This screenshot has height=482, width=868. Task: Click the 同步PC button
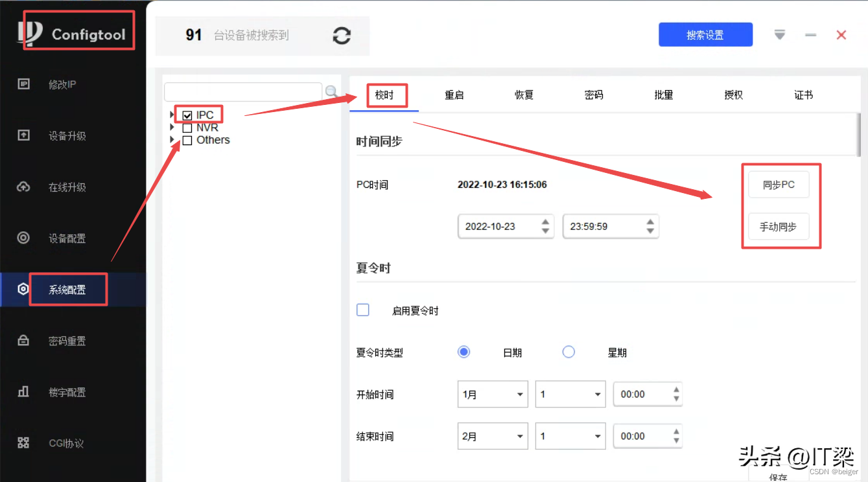coord(779,185)
